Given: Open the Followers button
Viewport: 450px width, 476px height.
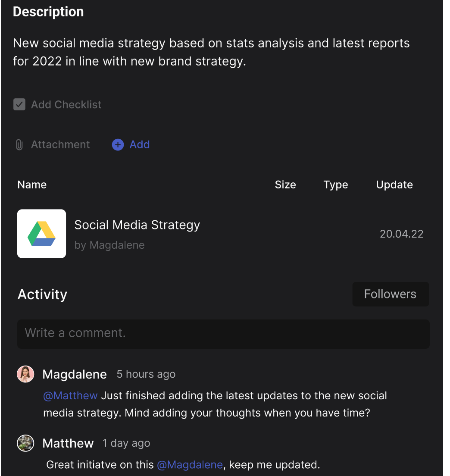Looking at the screenshot, I should (391, 294).
